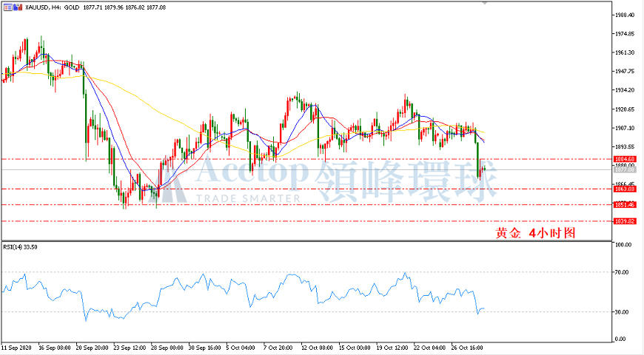This screenshot has height=355, width=644.
Task: Select the red 1863.03 price level label
Action: [x=625, y=189]
